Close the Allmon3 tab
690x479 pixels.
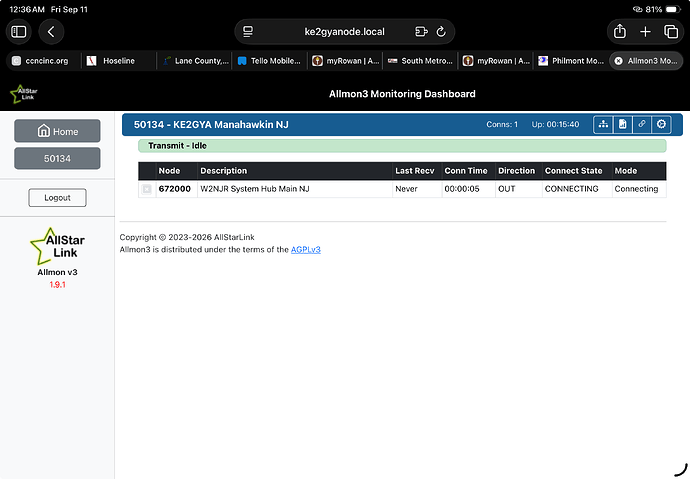[618, 61]
